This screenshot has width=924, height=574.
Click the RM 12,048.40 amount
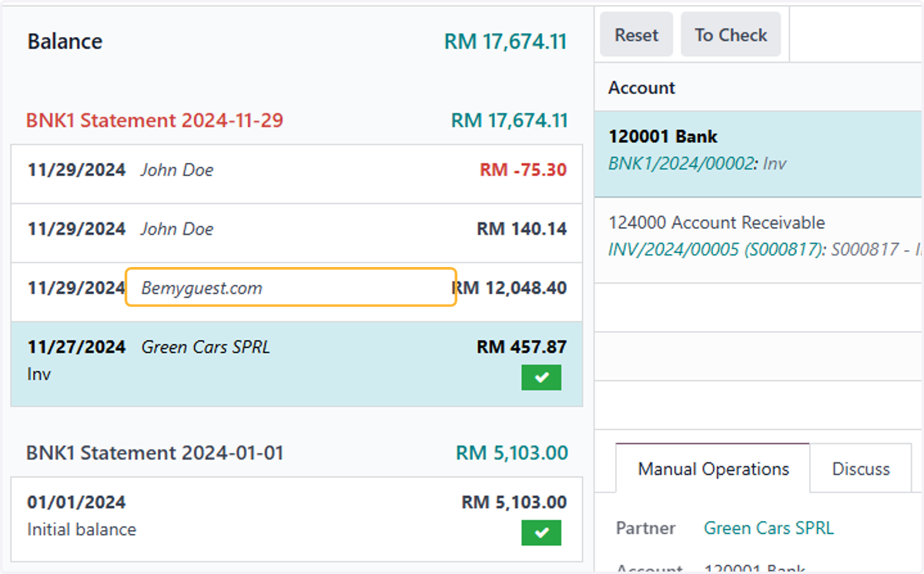click(x=509, y=288)
